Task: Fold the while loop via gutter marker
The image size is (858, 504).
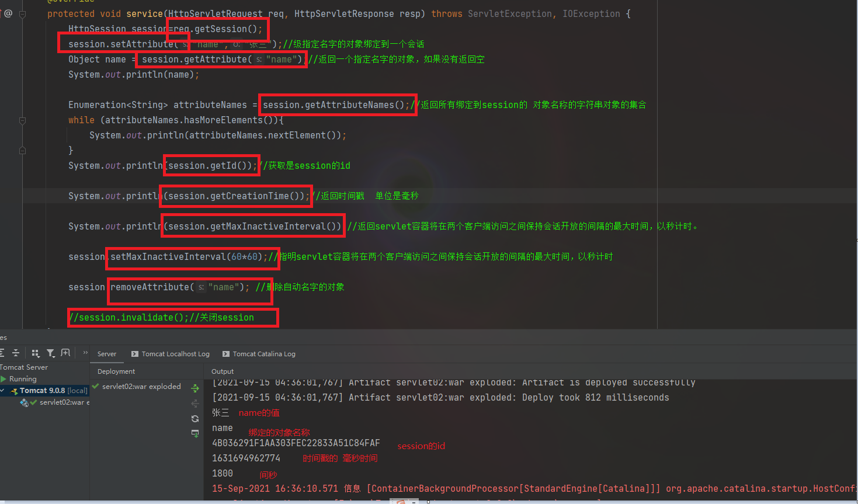Action: (x=22, y=120)
